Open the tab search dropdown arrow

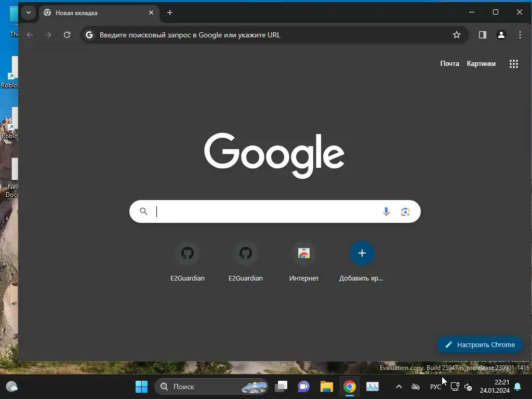click(29, 12)
